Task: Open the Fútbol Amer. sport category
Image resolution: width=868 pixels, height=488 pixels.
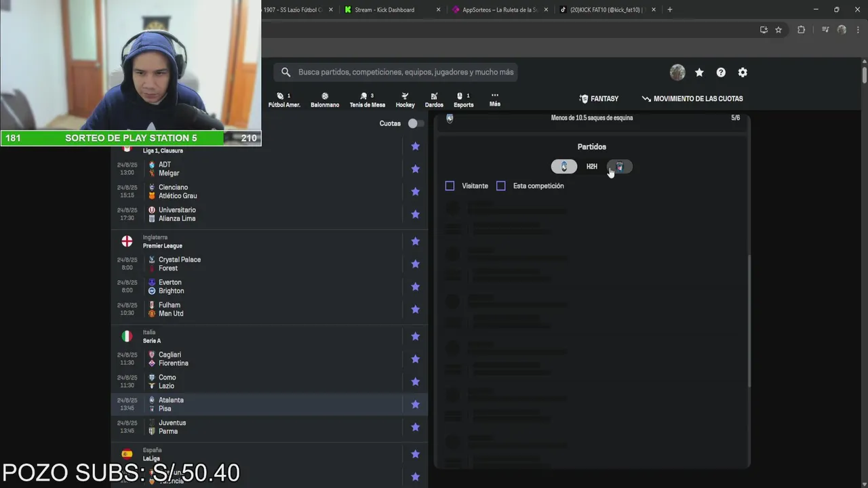Action: (284, 100)
